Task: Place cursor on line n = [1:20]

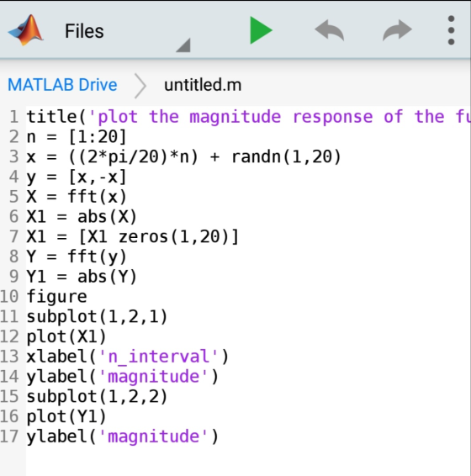Action: 77,137
